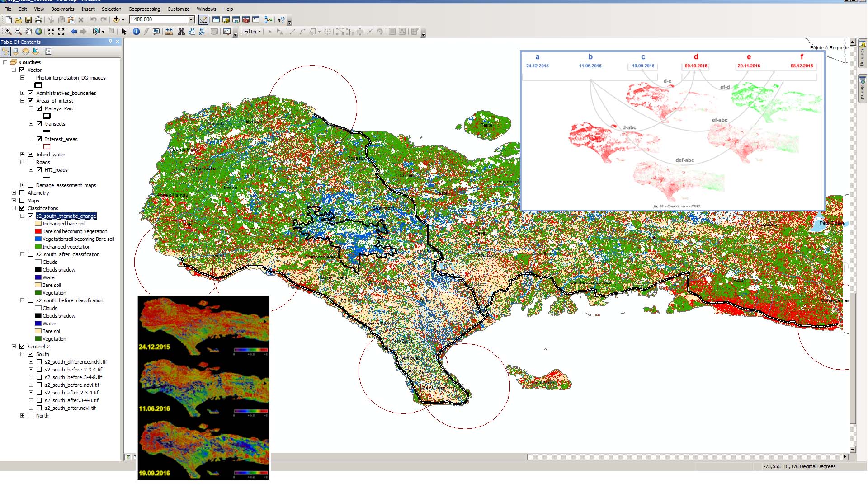Screen dimensions: 868x488
Task: Choose the Select Elements arrow tool
Action: (124, 32)
